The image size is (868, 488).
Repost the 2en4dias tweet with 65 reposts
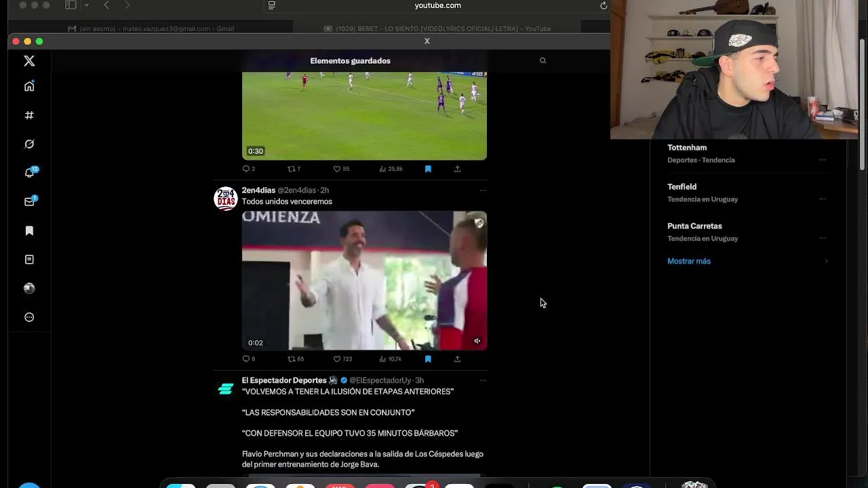[x=295, y=359]
